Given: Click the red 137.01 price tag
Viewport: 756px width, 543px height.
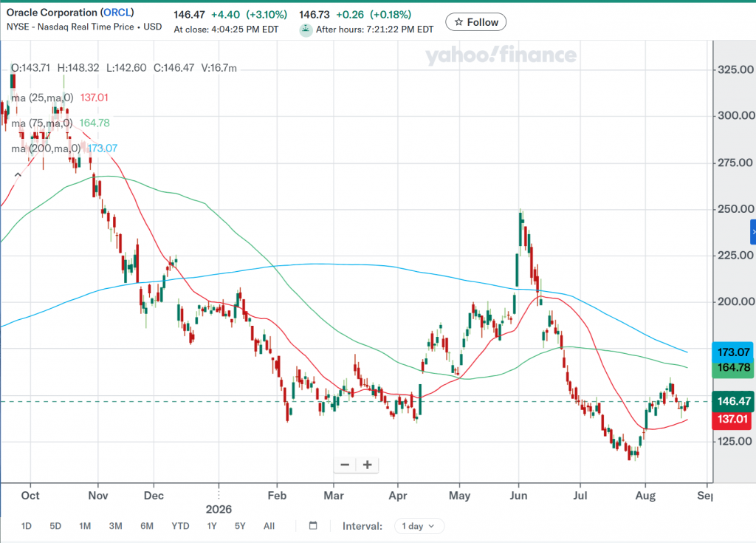Looking at the screenshot, I should pyautogui.click(x=733, y=419).
